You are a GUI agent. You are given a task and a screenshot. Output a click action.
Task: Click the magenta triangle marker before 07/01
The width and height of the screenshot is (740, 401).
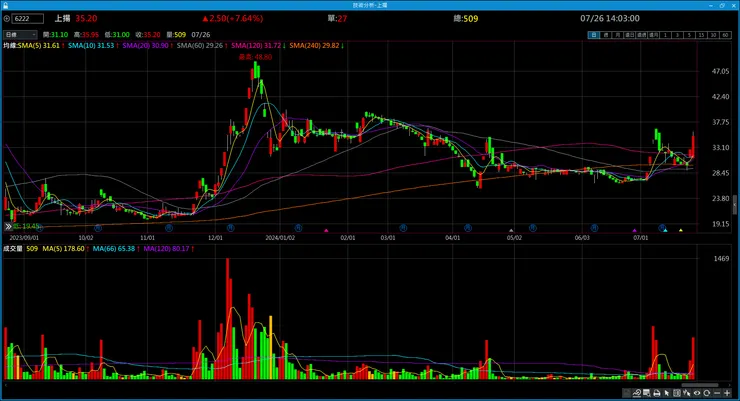pos(634,230)
